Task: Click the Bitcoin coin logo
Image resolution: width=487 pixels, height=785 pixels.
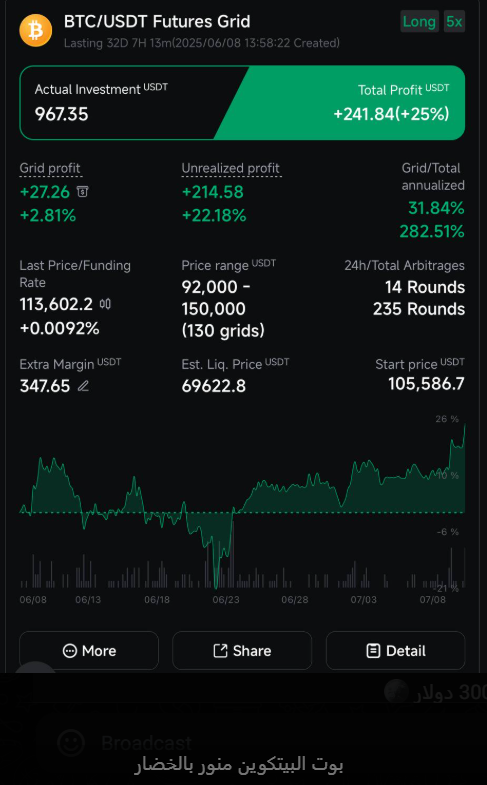Action: pyautogui.click(x=36, y=30)
